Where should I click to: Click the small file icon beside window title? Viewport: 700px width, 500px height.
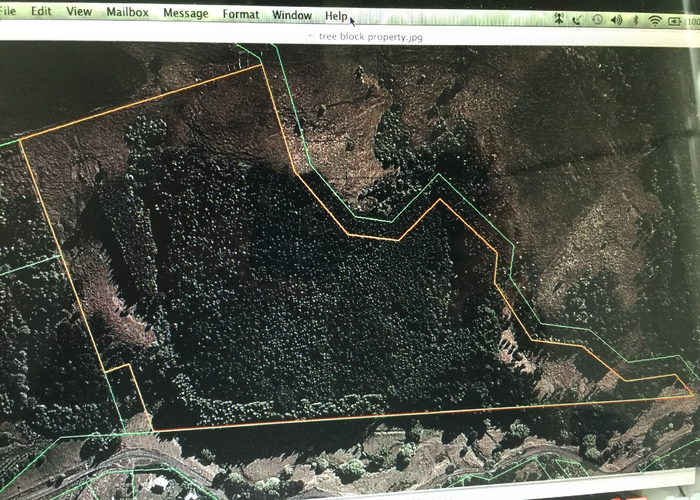coord(310,36)
